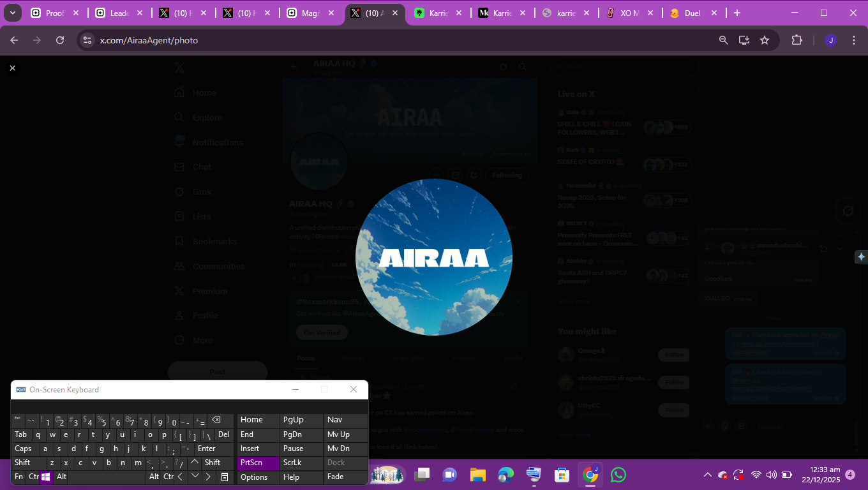Show hidden system tray icons
868x490 pixels.
[x=707, y=475]
